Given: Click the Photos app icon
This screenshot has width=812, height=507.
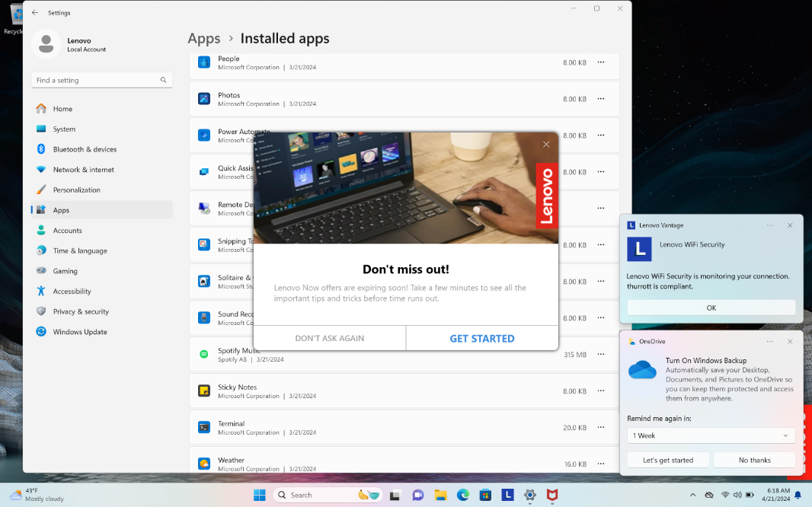Looking at the screenshot, I should point(204,98).
